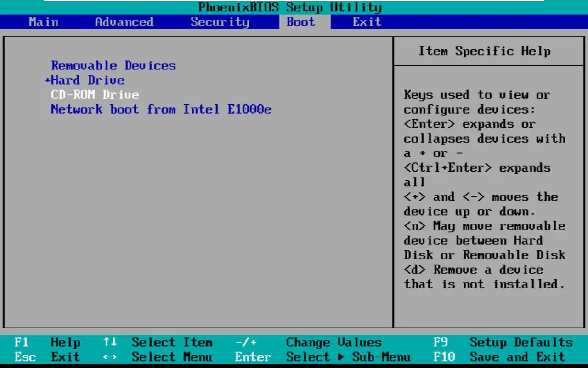
Task: Select the CD-ROM Drive entry
Action: click(x=95, y=95)
